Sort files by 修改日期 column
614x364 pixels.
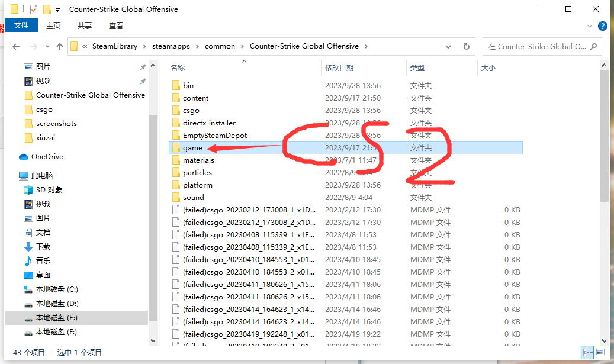click(x=339, y=67)
